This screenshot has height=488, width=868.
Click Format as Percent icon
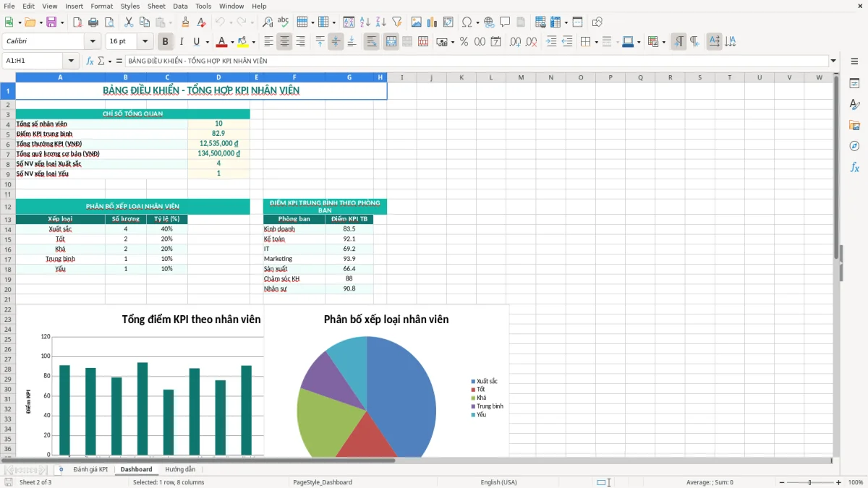[464, 42]
